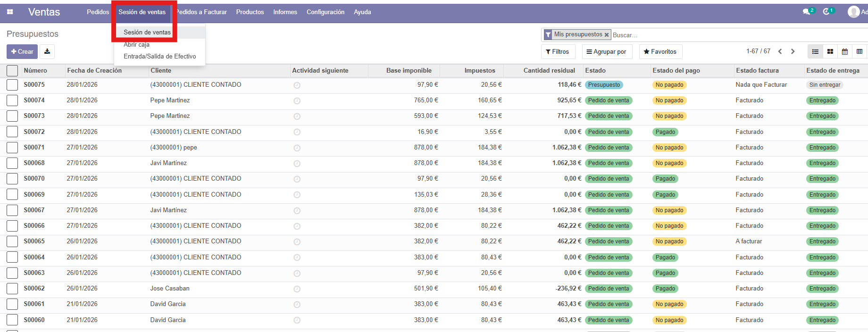The height and width of the screenshot is (332, 868).
Task: Open the activities clock icon in the top bar
Action: [826, 12]
